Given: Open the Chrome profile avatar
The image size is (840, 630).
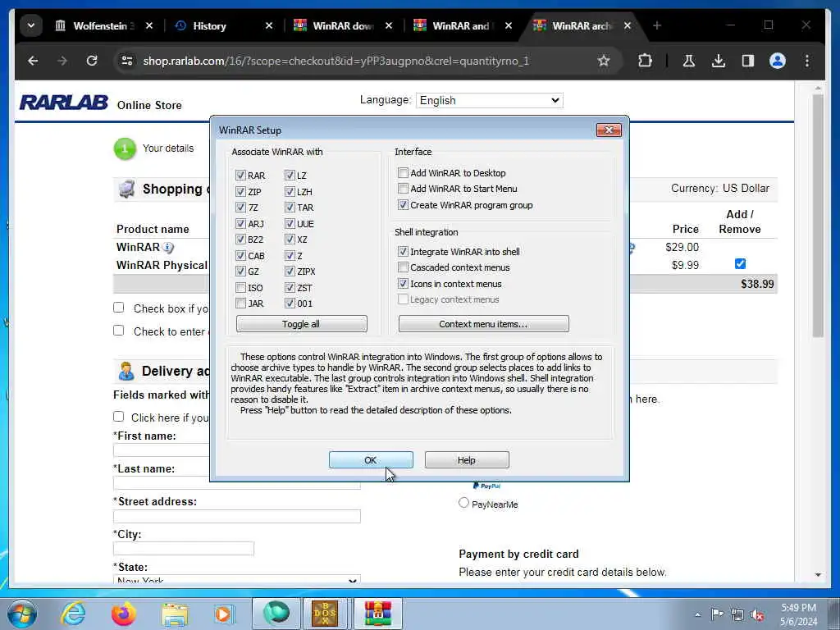Looking at the screenshot, I should pos(778,61).
